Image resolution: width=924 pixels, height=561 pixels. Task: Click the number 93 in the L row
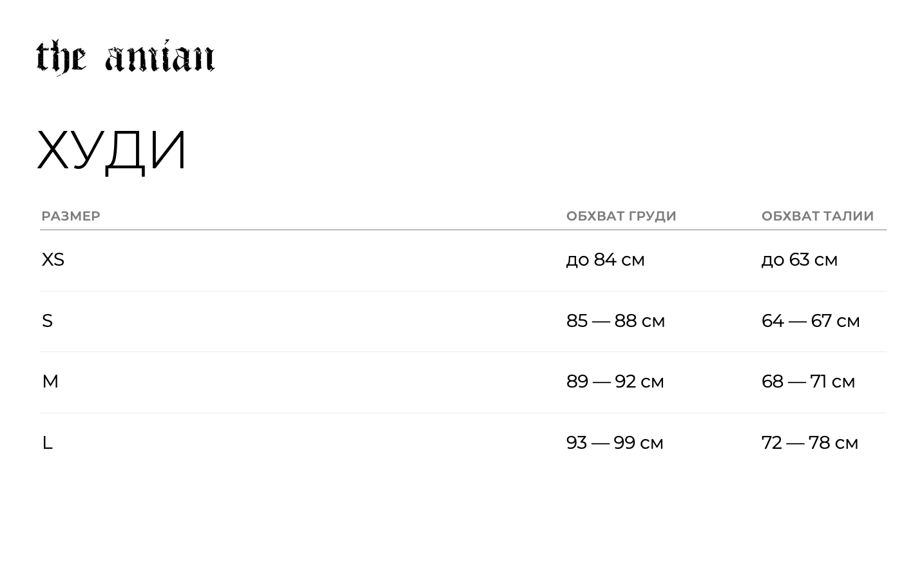coord(577,442)
